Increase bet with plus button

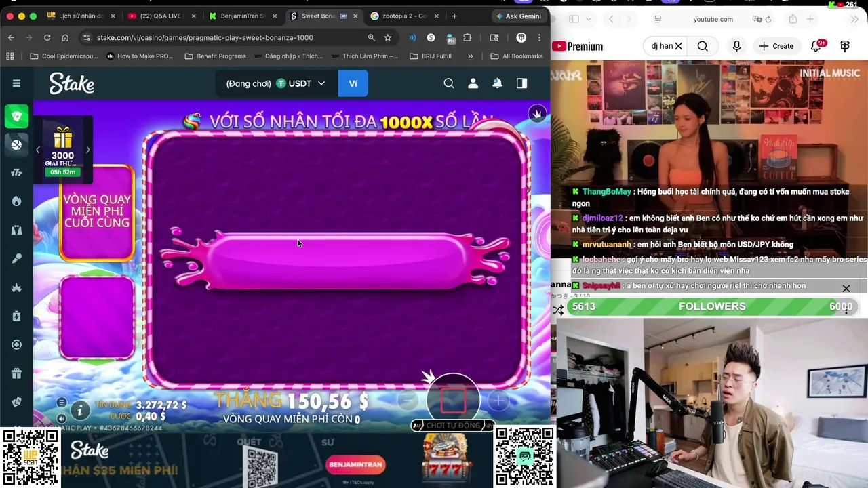(498, 401)
